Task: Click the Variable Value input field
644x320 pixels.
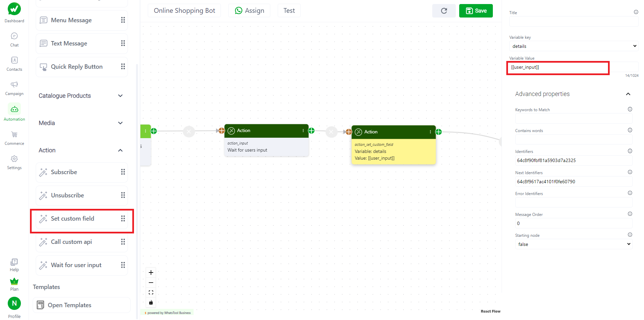Action: coord(574,67)
